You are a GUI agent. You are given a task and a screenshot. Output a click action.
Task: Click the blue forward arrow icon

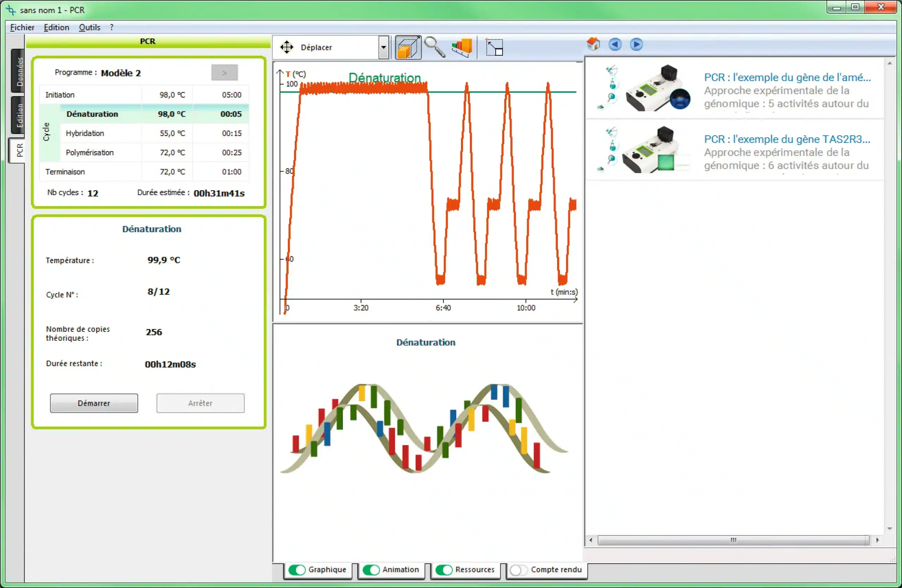[x=636, y=44]
